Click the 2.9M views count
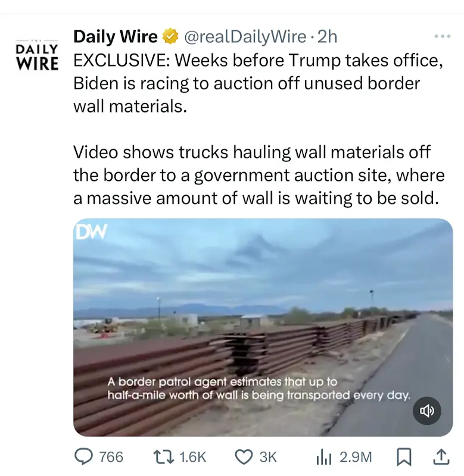464x476 pixels. [x=356, y=457]
